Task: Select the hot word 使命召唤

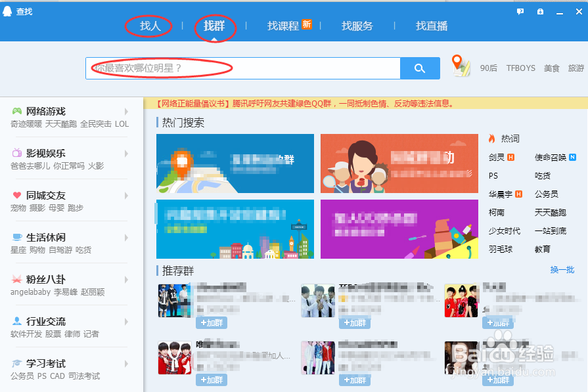Action: (551, 158)
